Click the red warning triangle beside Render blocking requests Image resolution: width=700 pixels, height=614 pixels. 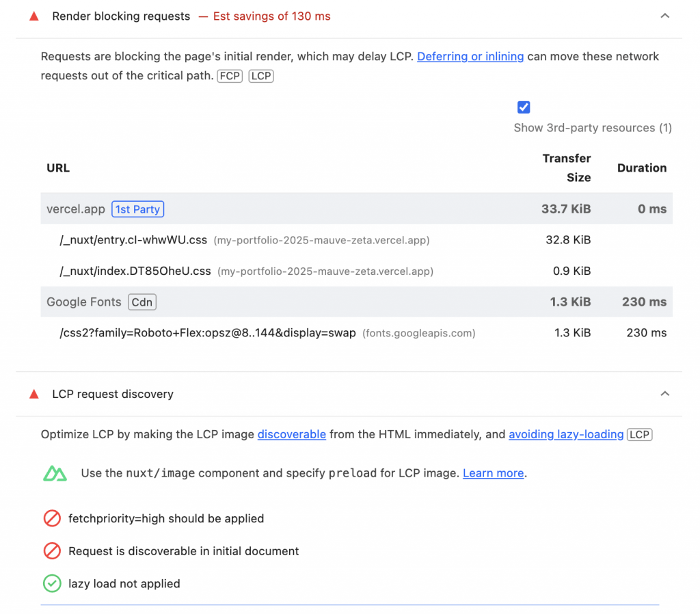(x=34, y=16)
